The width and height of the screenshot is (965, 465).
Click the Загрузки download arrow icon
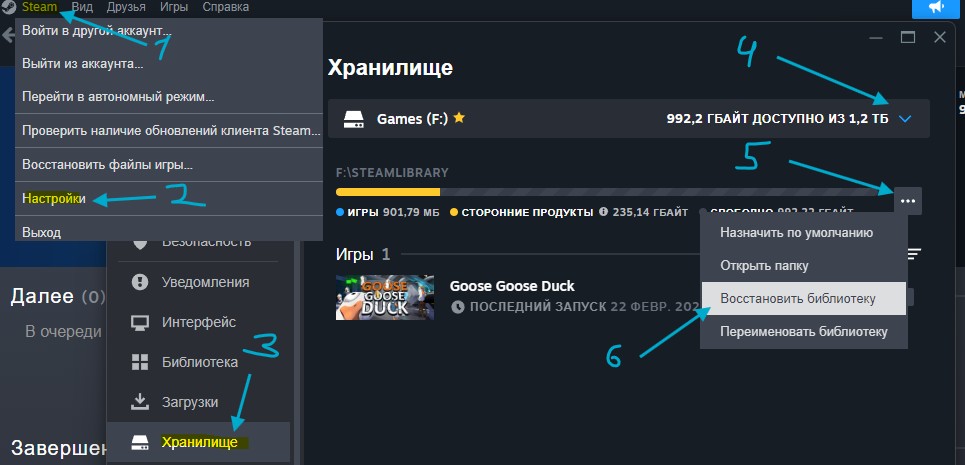pyautogui.click(x=140, y=402)
